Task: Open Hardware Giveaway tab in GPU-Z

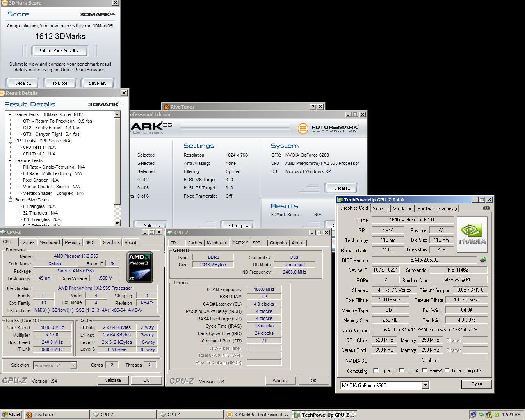Action: [437, 208]
